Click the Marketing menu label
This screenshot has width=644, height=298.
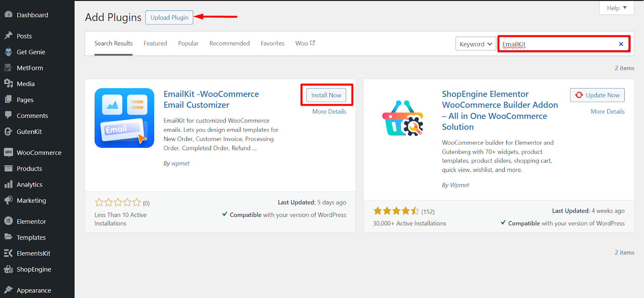[31, 201]
